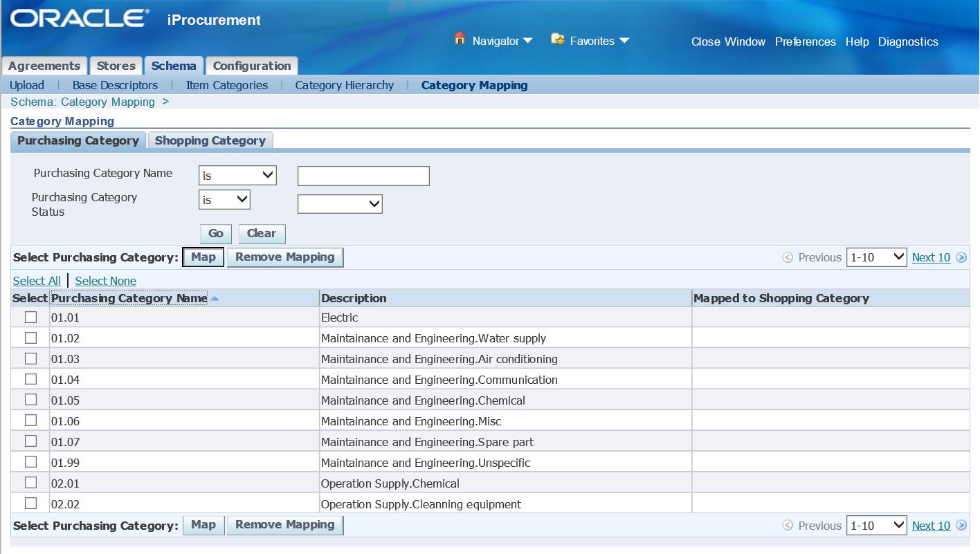This screenshot has width=980, height=554.
Task: Switch to the Agreements tab
Action: (44, 66)
